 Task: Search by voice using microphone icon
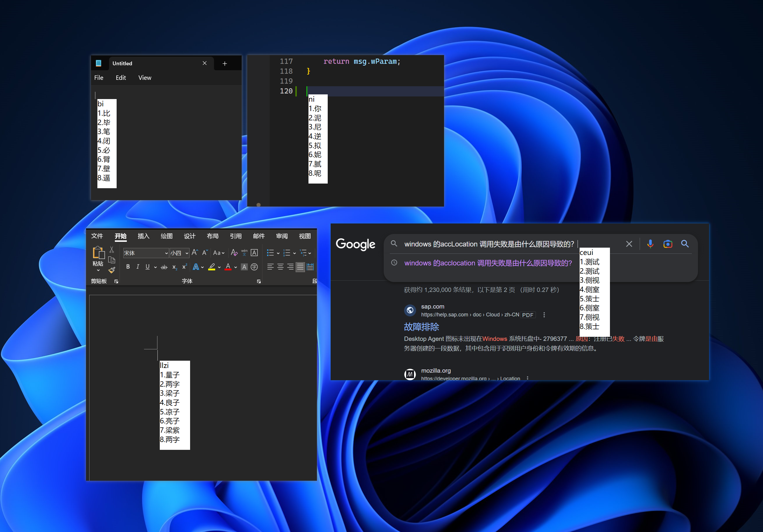650,244
